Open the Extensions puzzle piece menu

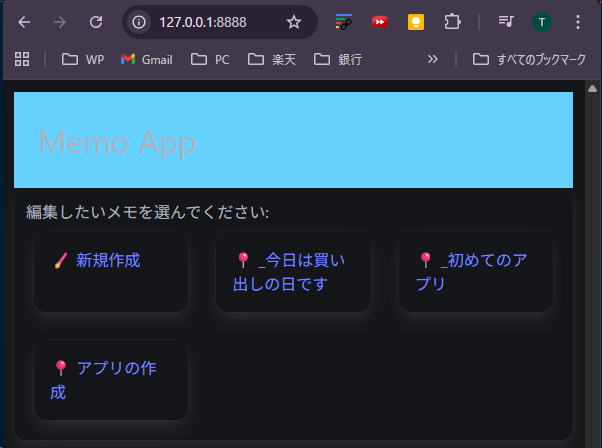452,22
